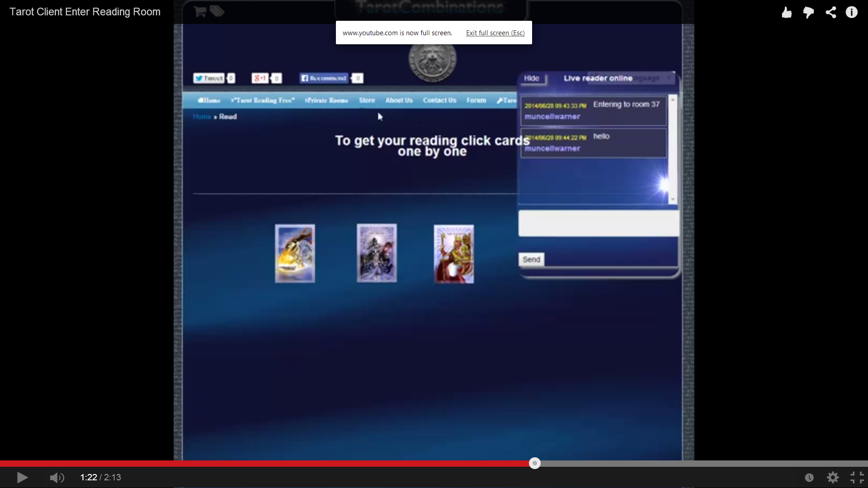Open the settings gear in player
The width and height of the screenshot is (868, 488).
[833, 477]
